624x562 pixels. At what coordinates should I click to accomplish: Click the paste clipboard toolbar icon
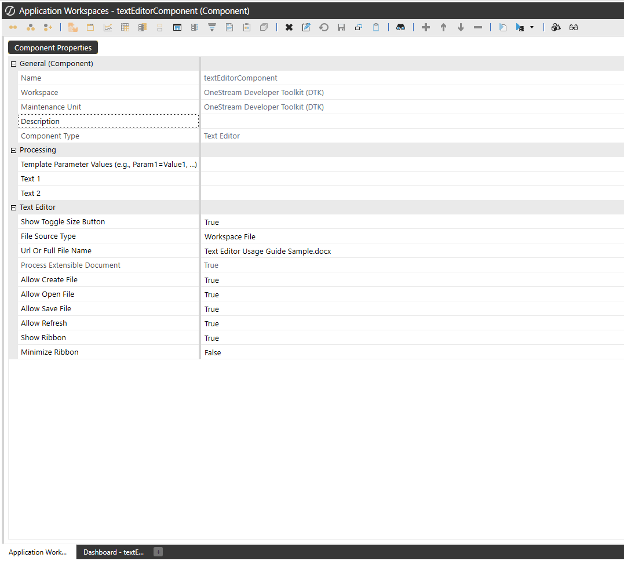tap(376, 27)
